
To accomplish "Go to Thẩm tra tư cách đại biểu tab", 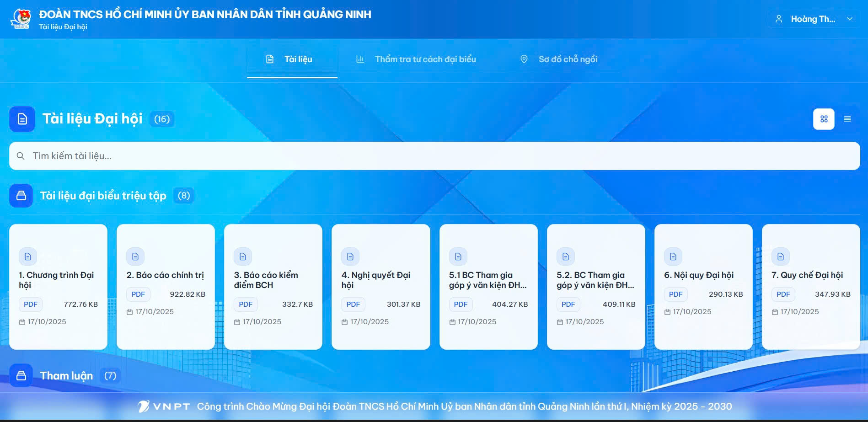I will point(416,59).
